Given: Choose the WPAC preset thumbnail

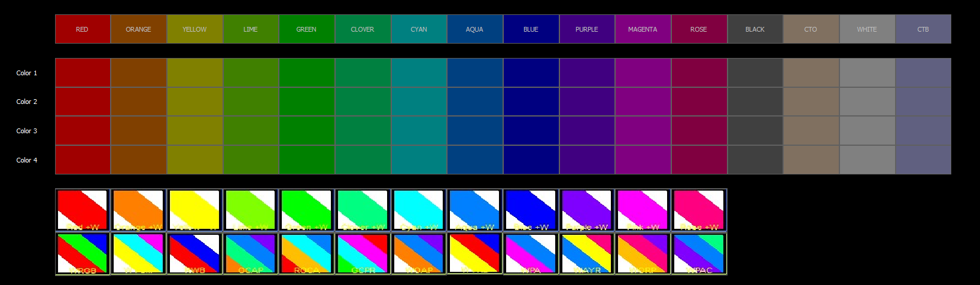Looking at the screenshot, I should (699, 253).
